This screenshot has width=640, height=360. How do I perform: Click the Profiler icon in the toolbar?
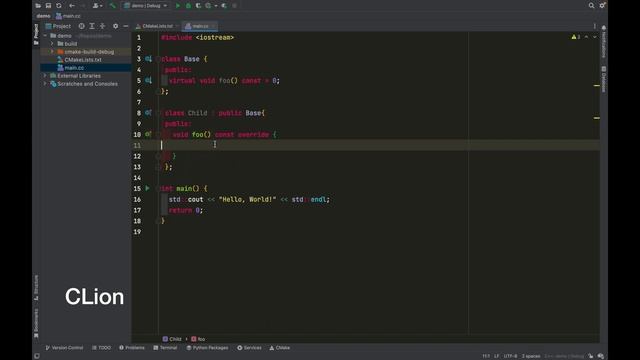[209, 6]
